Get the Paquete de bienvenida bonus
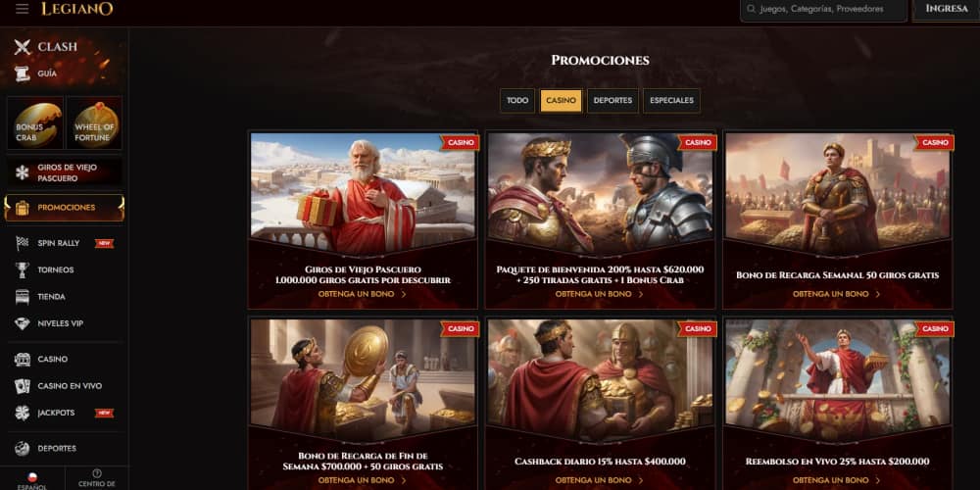This screenshot has width=980, height=490. point(600,294)
